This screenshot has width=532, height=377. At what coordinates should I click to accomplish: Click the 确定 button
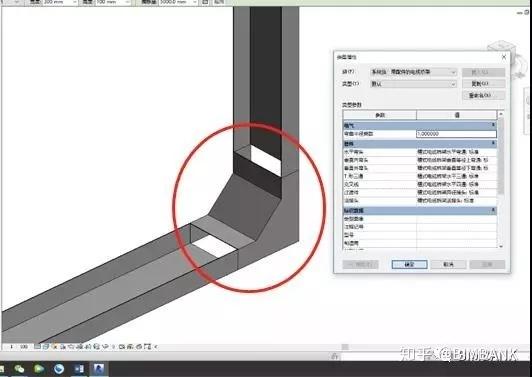(410, 264)
